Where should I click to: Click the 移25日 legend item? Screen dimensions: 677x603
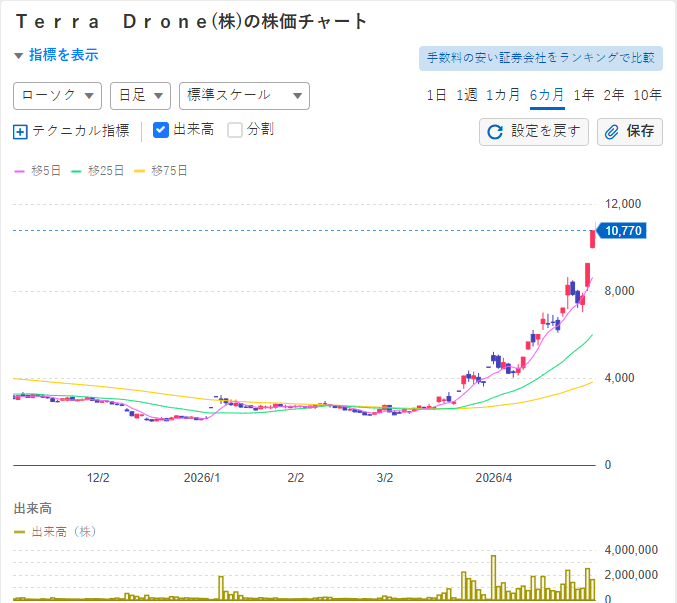click(98, 171)
